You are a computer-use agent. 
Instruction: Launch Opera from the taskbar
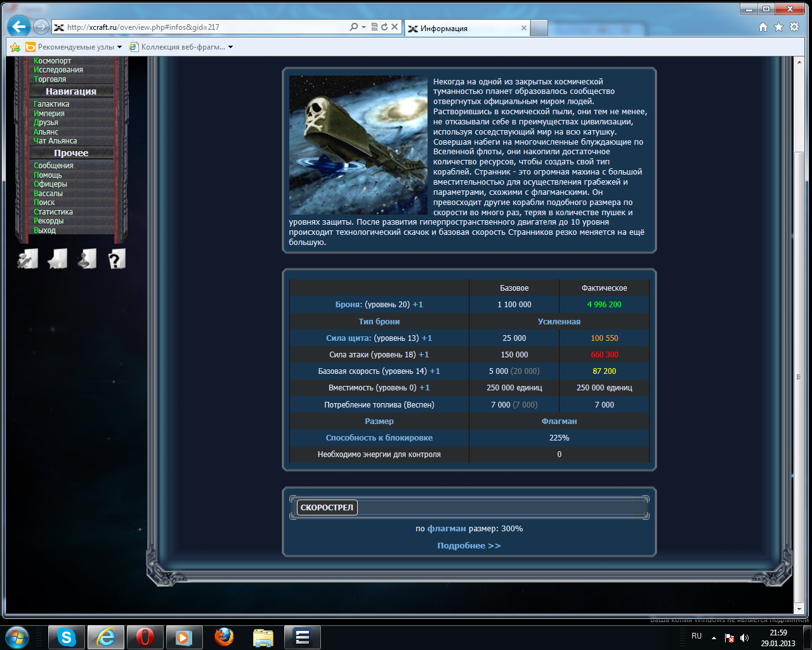point(145,637)
